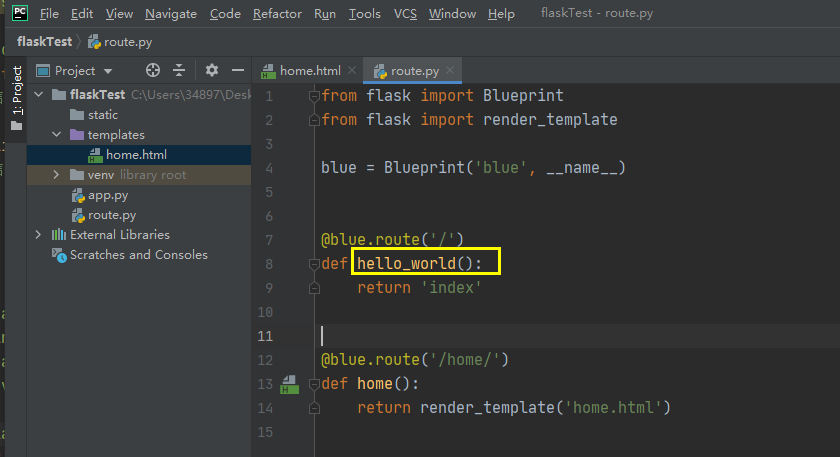Viewport: 840px width, 457px height.
Task: Select the static folder
Action: 94,115
